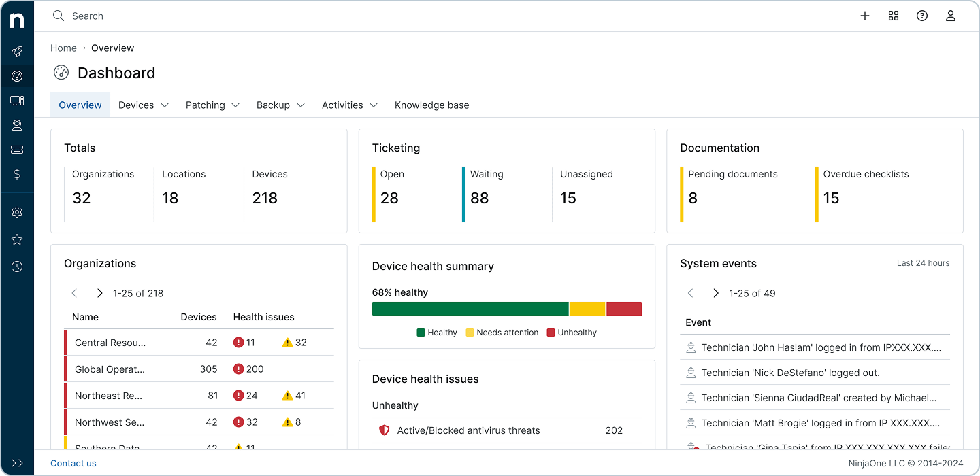
Task: Select the Overview tab
Action: click(80, 105)
